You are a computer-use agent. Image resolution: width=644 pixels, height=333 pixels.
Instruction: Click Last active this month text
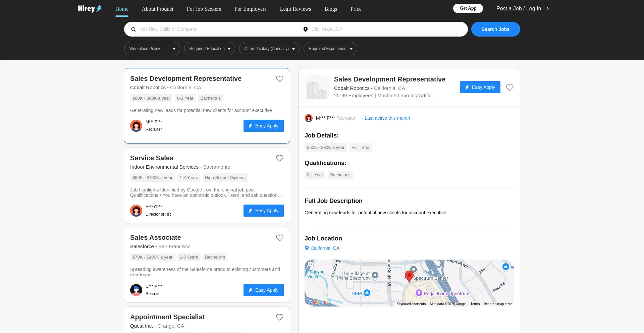point(387,118)
